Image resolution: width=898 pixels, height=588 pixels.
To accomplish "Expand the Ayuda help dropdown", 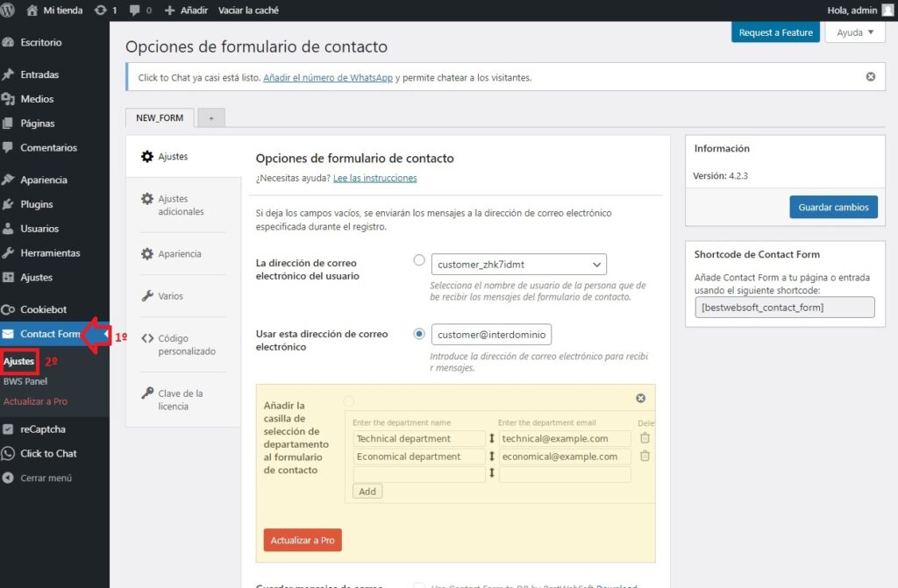I will pos(855,32).
